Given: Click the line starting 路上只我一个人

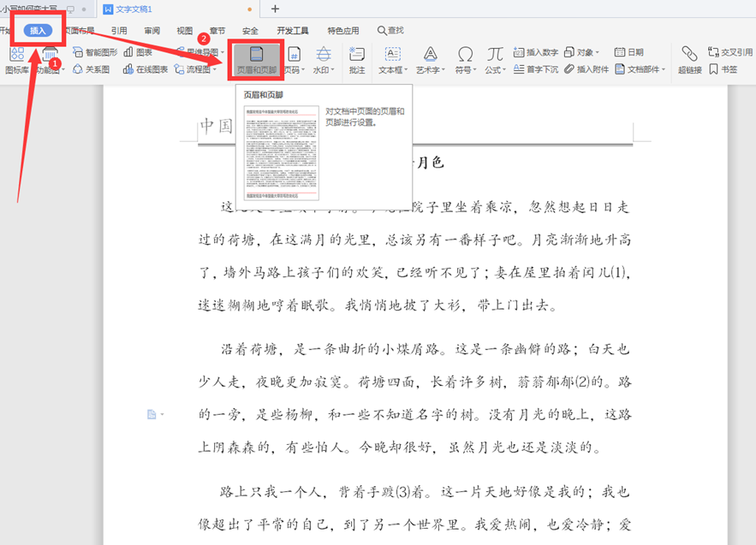Looking at the screenshot, I should pos(426,491).
